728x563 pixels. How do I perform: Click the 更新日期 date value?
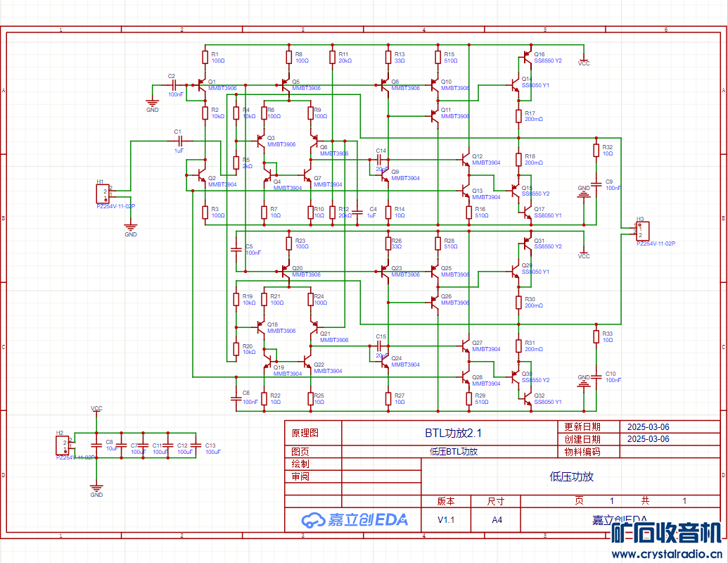pyautogui.click(x=648, y=427)
